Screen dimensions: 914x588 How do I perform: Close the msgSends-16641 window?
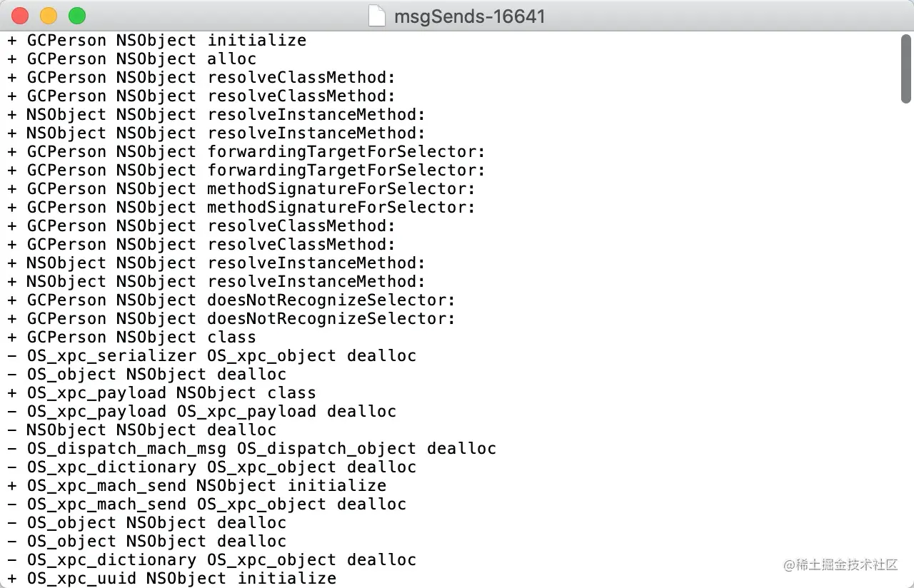[x=20, y=16]
